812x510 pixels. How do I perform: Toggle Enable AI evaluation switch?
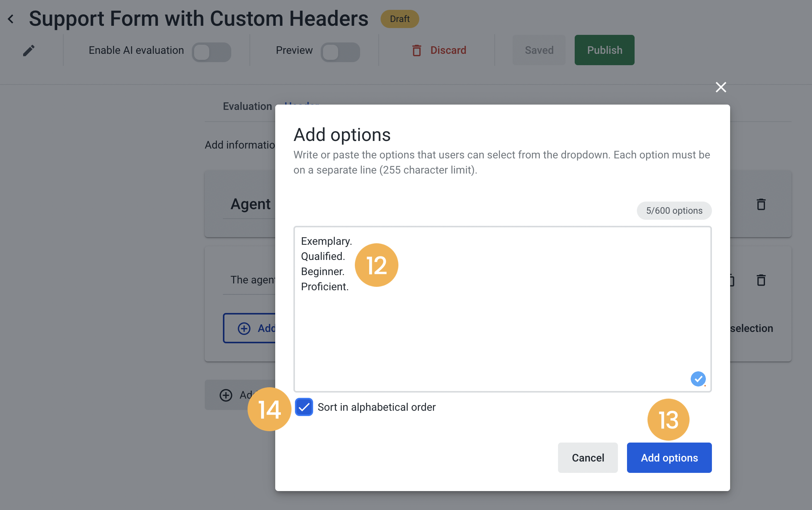[211, 52]
